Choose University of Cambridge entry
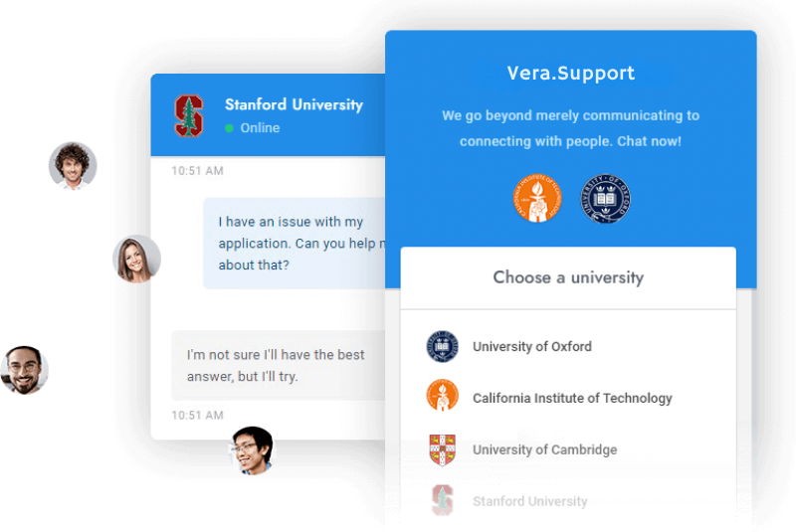796x532 pixels. tap(544, 449)
